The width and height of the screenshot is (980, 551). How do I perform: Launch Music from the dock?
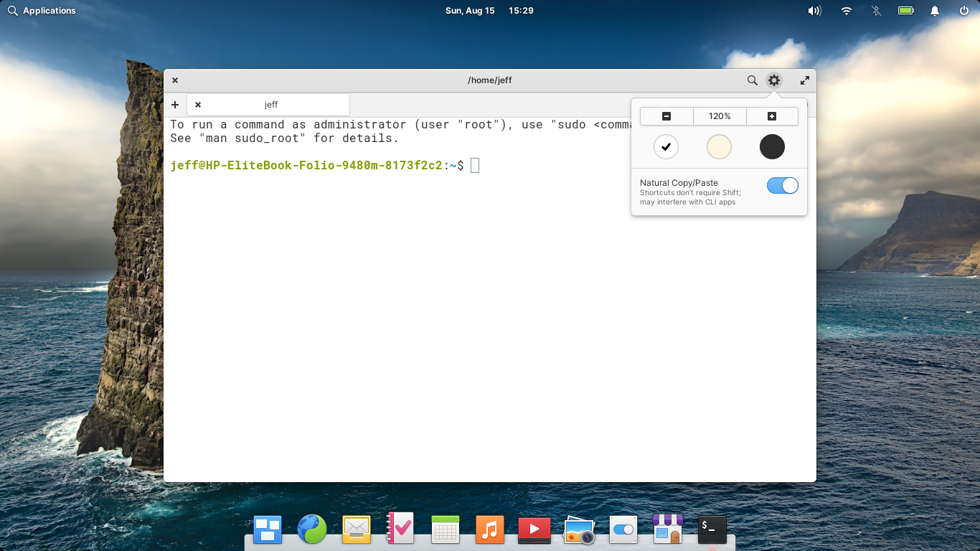489,529
